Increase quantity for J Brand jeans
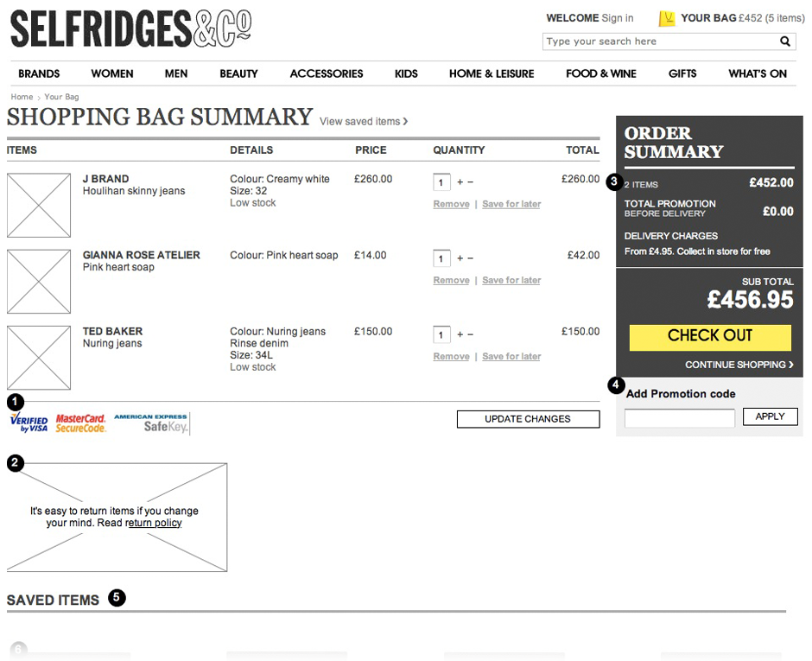Viewport: 812px width, 661px height. (x=460, y=181)
